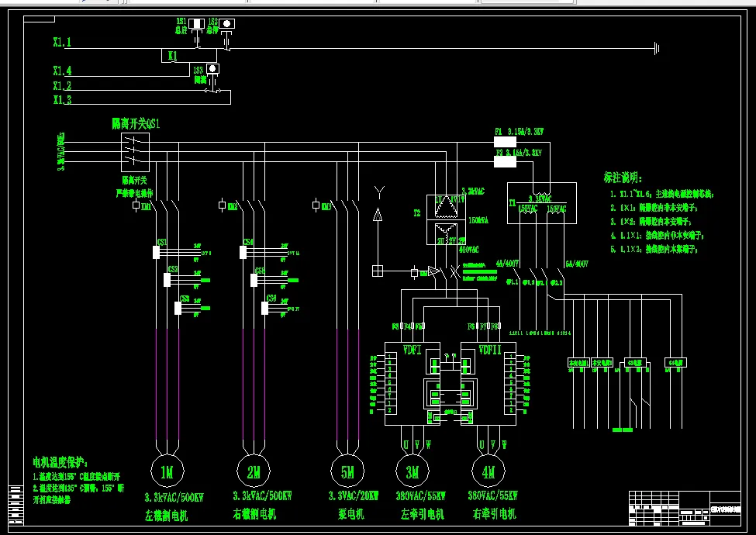
Task: Select the KM1 contactor coil symbol
Action: click(136, 205)
